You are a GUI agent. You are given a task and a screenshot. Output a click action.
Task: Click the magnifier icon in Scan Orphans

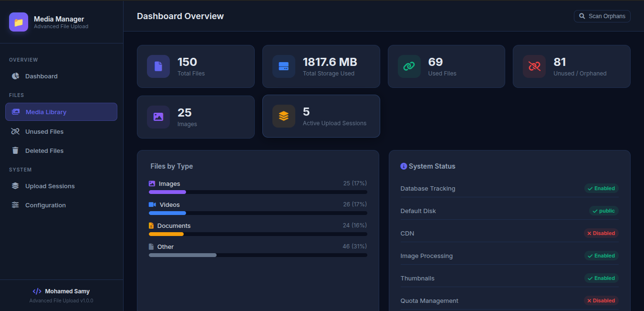pos(582,16)
